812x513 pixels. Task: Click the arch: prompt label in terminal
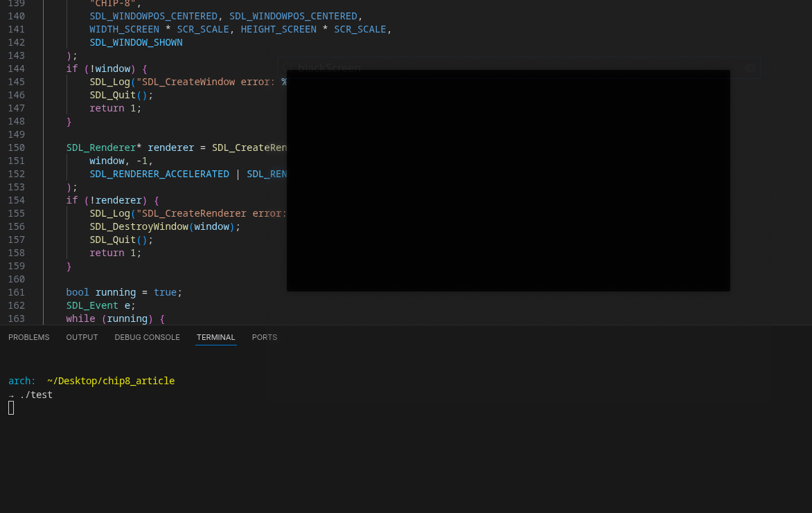point(21,381)
